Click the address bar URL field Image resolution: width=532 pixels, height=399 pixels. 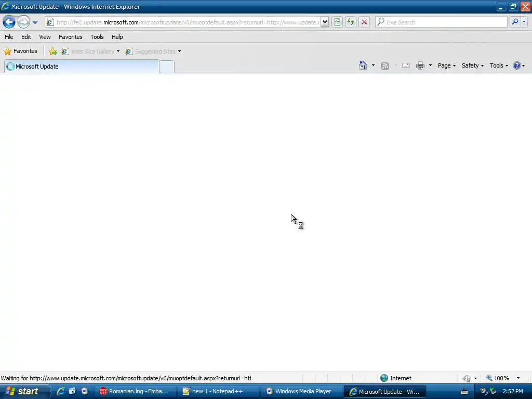point(188,22)
